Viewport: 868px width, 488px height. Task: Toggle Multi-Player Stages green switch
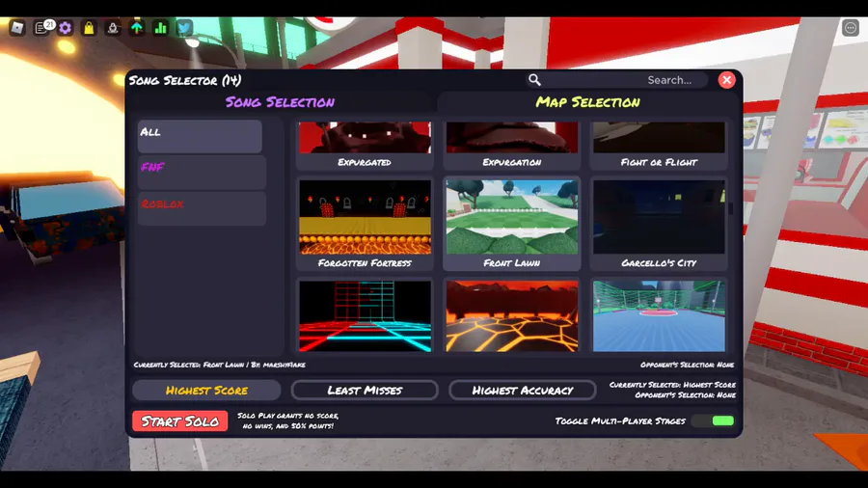coord(714,421)
